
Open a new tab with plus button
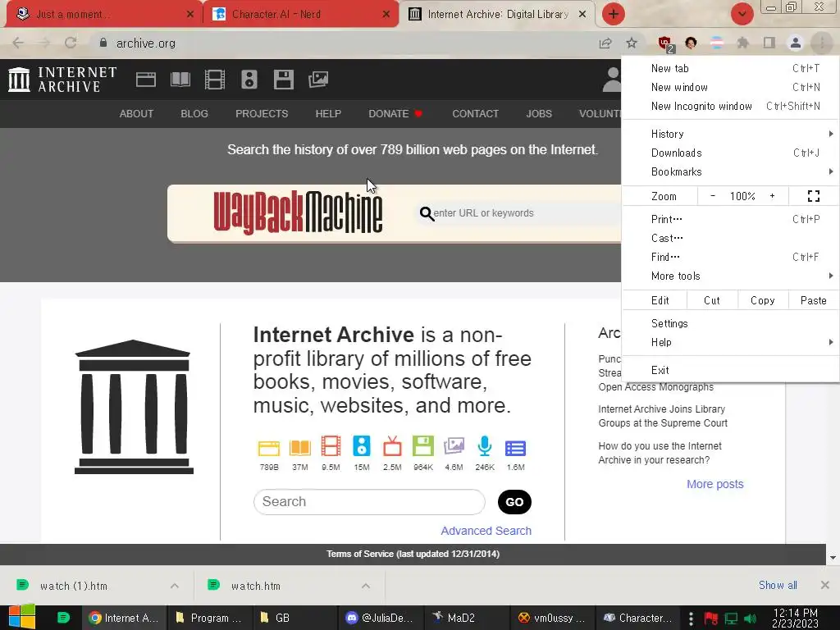(x=614, y=14)
